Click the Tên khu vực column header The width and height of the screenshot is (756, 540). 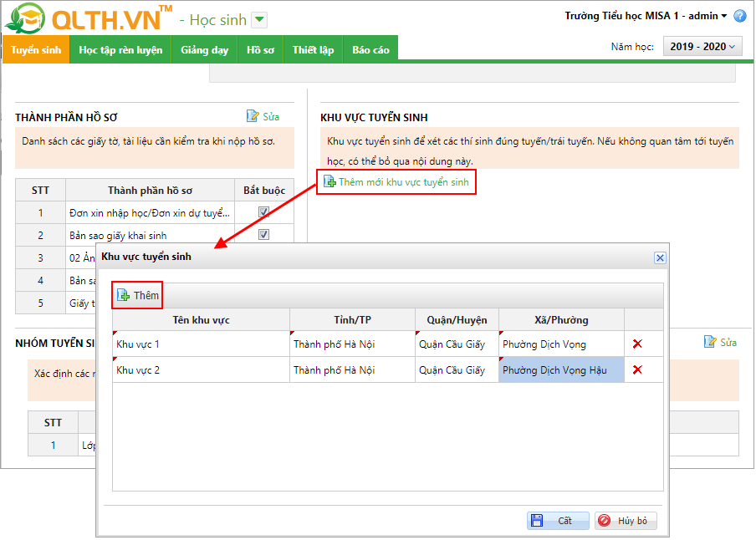[x=201, y=319]
